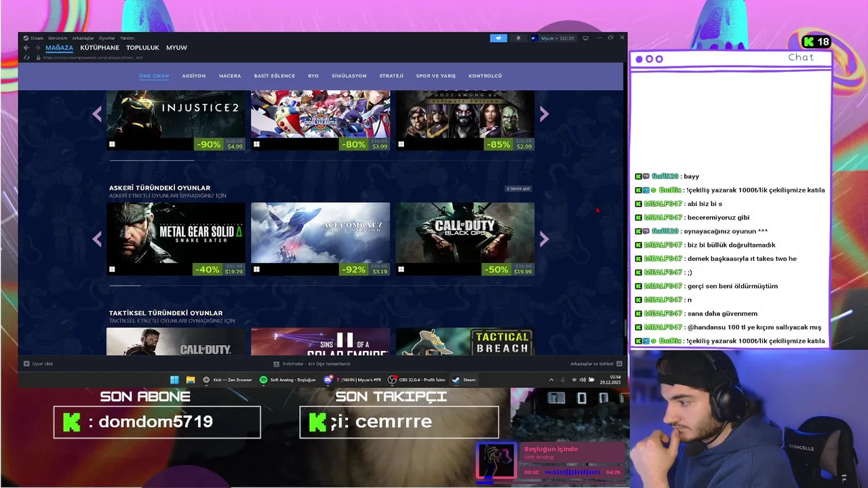Click the -90% $4.99 price tag

coord(220,144)
